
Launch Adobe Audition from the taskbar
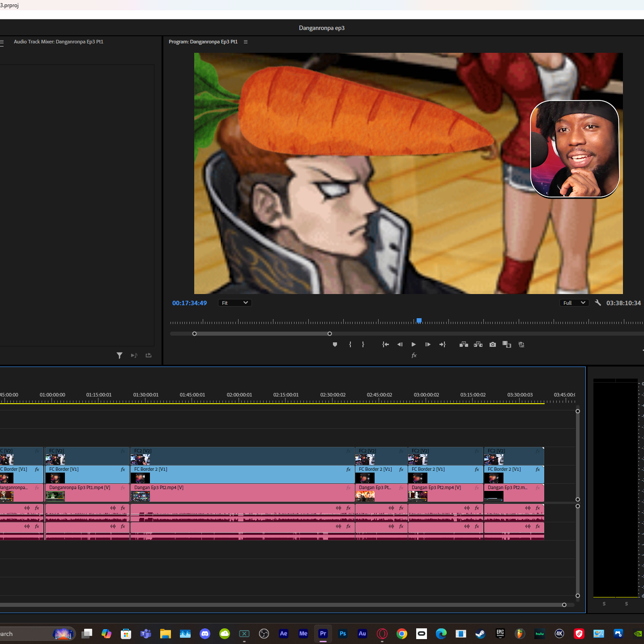pyautogui.click(x=363, y=634)
